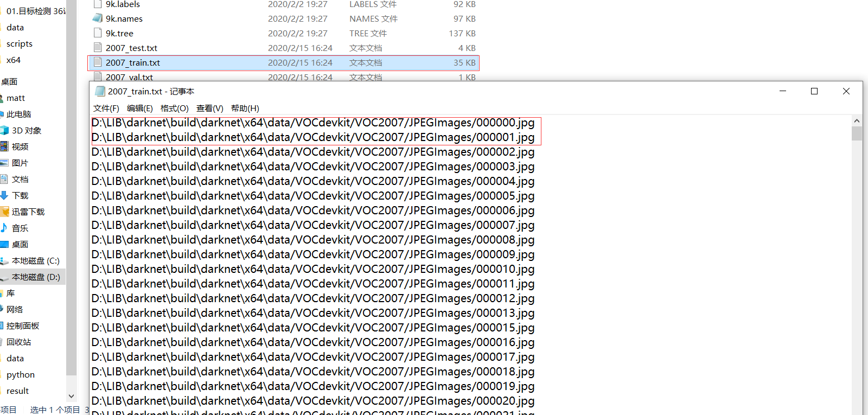
Task: Click the 音乐 note icon
Action: point(4,228)
